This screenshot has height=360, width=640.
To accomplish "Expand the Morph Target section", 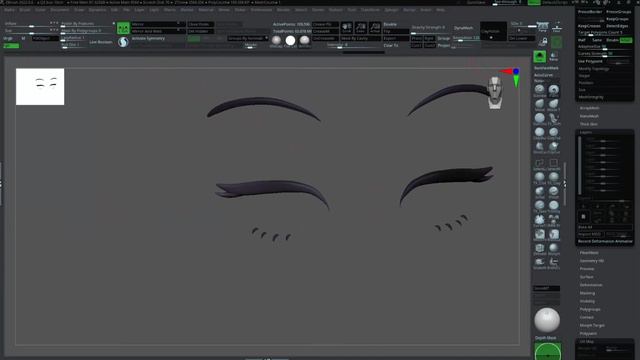I will (592, 325).
